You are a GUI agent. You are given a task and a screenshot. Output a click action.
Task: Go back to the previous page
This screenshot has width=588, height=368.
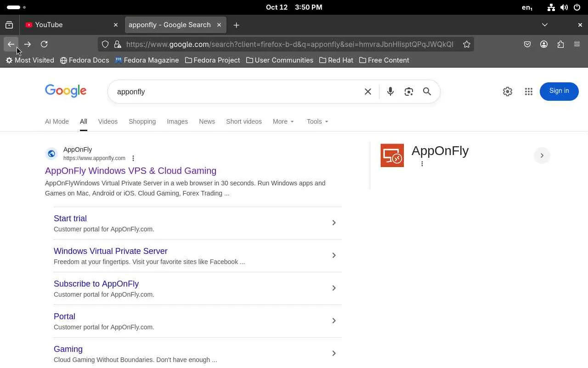click(x=11, y=44)
